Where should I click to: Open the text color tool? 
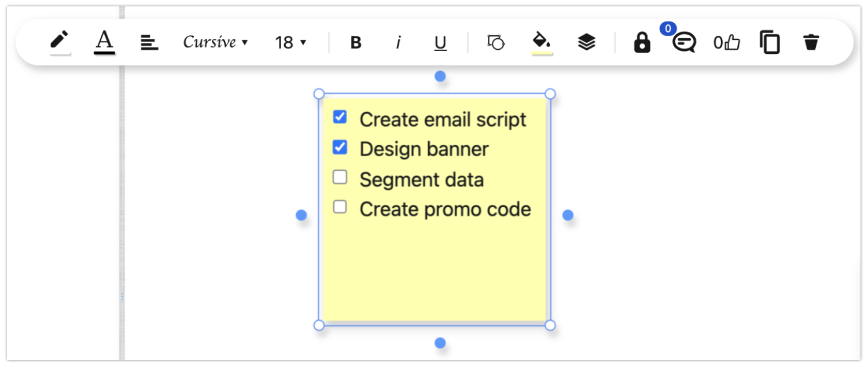(104, 42)
